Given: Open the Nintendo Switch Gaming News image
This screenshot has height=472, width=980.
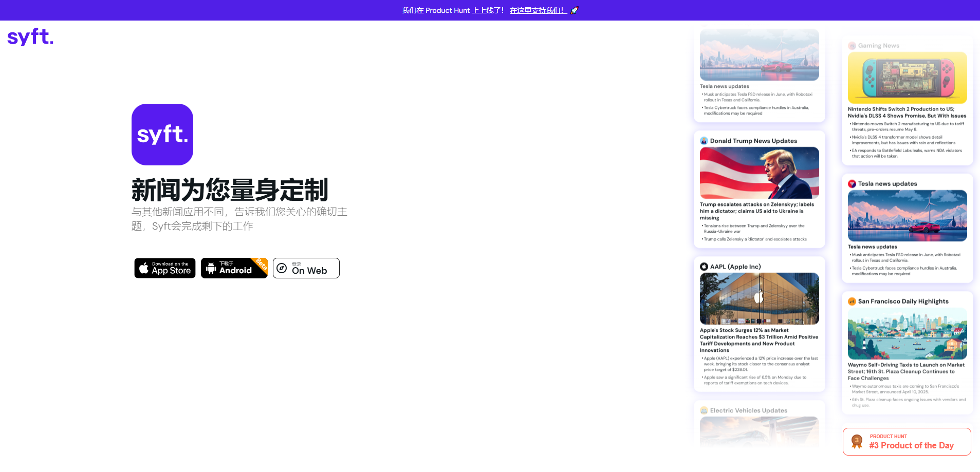Looking at the screenshot, I should point(908,78).
